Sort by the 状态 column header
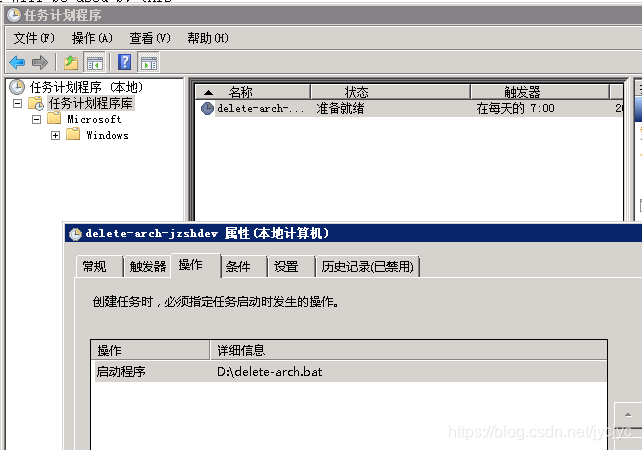Image resolution: width=642 pixels, height=450 pixels. pyautogui.click(x=390, y=92)
